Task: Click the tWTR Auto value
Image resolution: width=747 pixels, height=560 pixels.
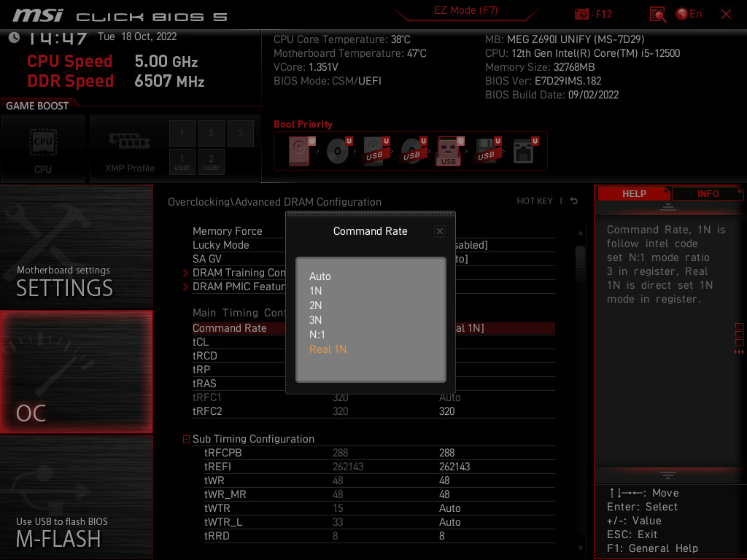Action: pyautogui.click(x=449, y=508)
